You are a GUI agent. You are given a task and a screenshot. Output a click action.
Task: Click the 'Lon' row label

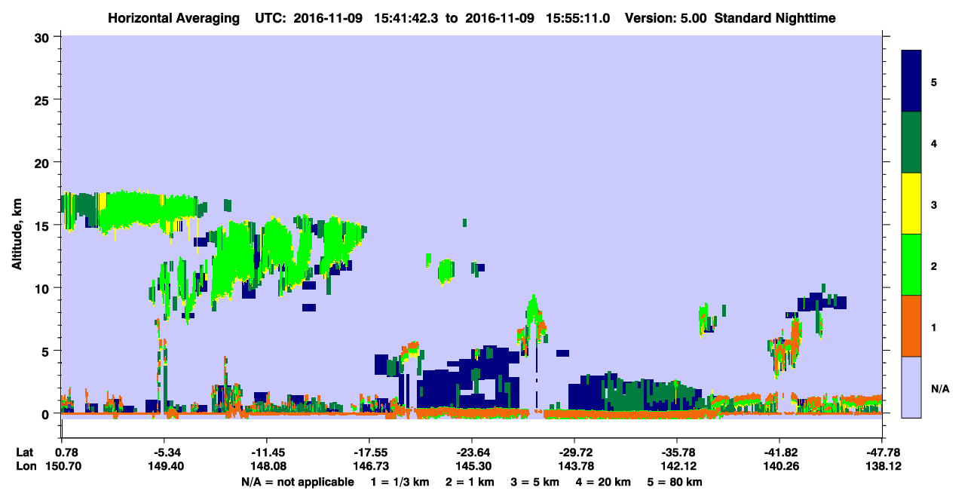point(26,467)
